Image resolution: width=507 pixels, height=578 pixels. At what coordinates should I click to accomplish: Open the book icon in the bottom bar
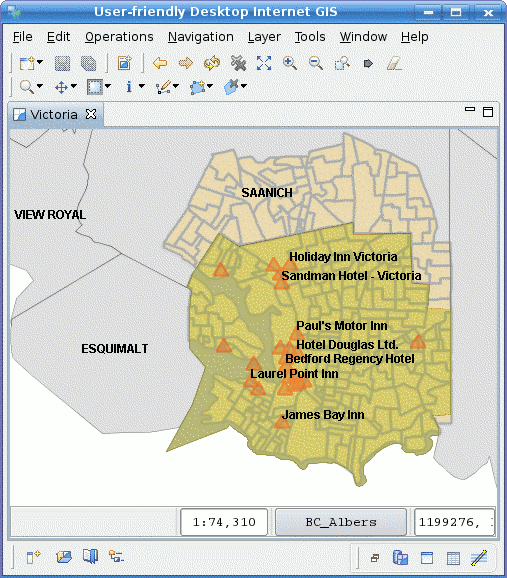pyautogui.click(x=90, y=556)
